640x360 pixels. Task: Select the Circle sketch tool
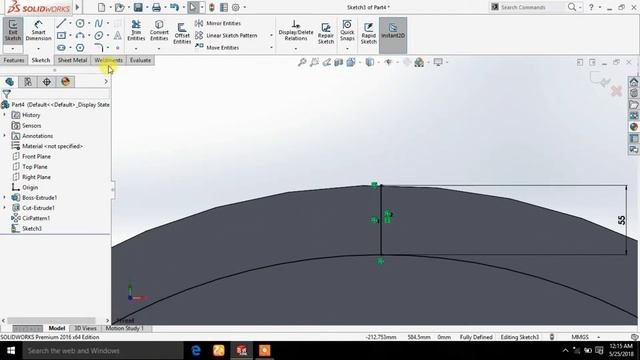pyautogui.click(x=80, y=23)
